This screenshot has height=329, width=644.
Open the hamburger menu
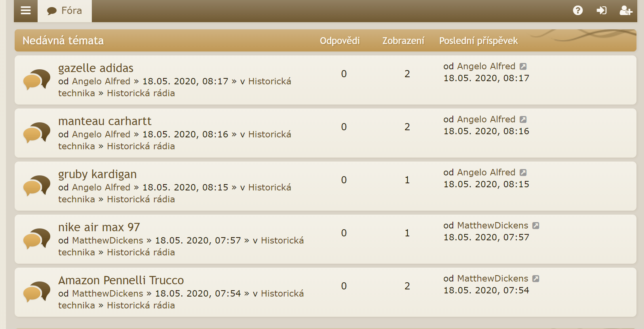(26, 11)
